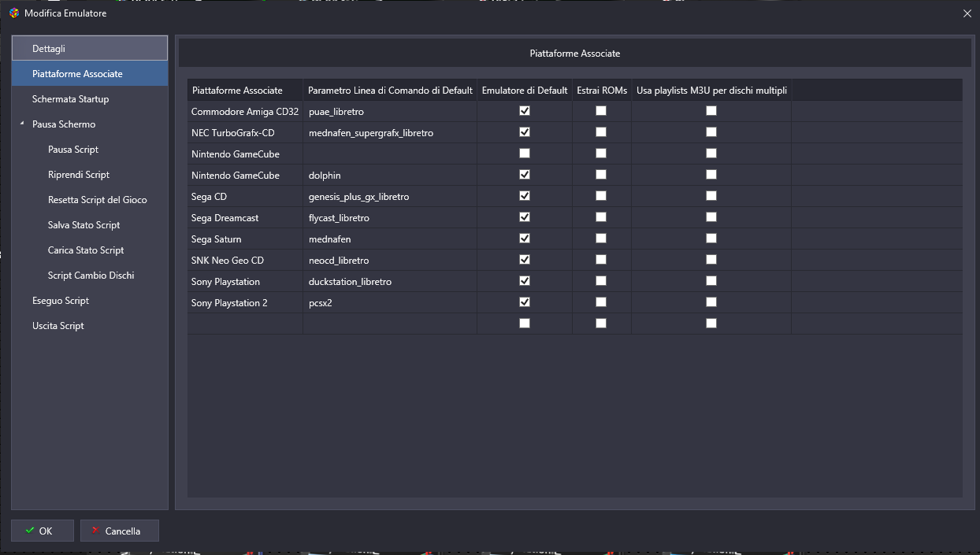Enable Estrai ROMs for NEC TurboGrafx-CD
980x555 pixels.
click(601, 132)
